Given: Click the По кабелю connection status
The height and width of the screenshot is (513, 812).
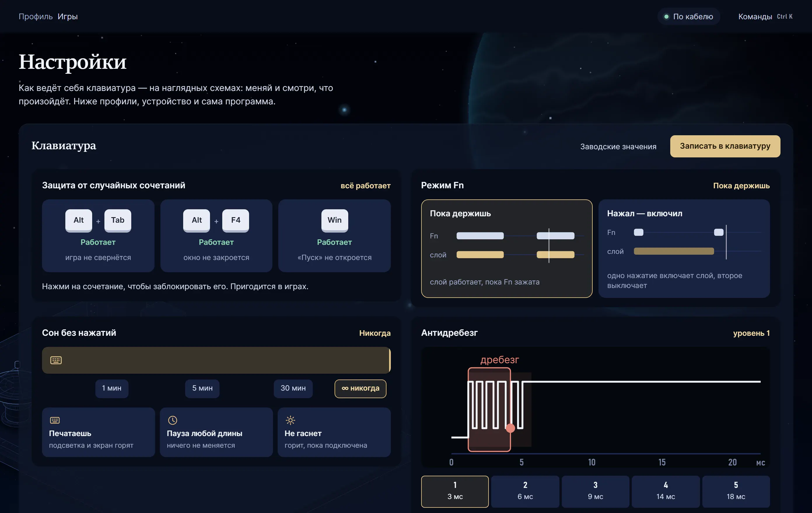Looking at the screenshot, I should 689,17.
